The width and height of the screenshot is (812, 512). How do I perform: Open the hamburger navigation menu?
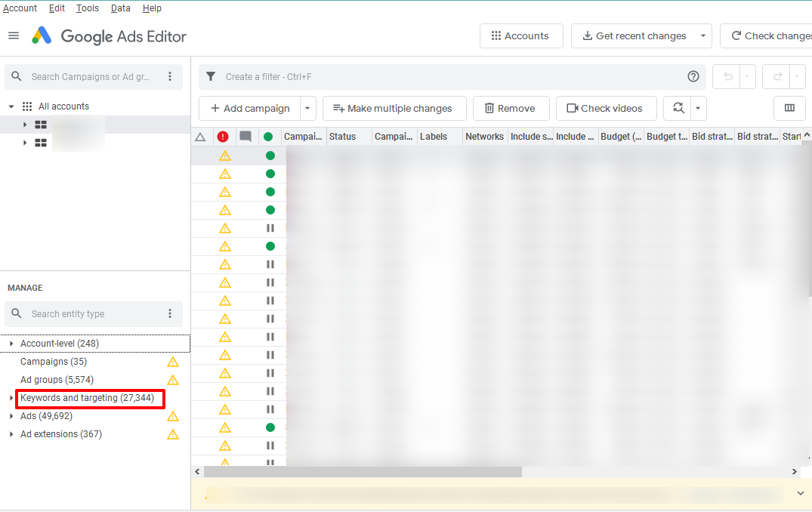14,35
